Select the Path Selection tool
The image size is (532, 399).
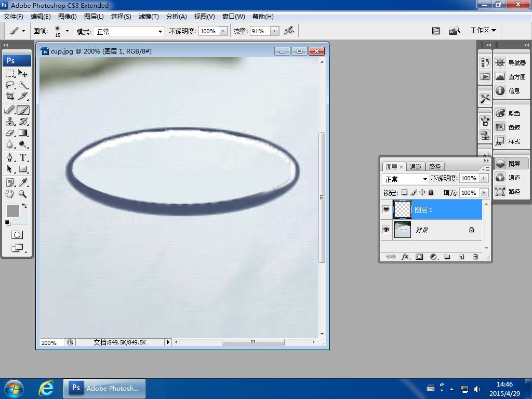[x=10, y=169]
